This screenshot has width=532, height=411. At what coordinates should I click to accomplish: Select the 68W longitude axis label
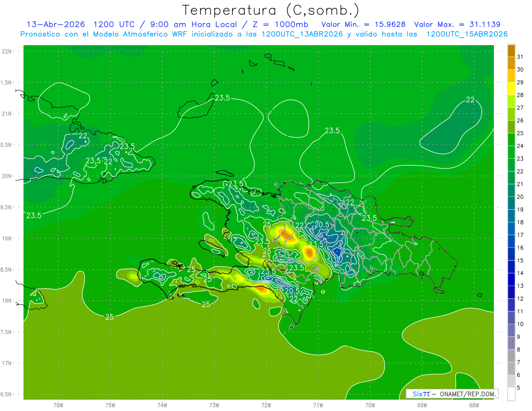coord(473,405)
